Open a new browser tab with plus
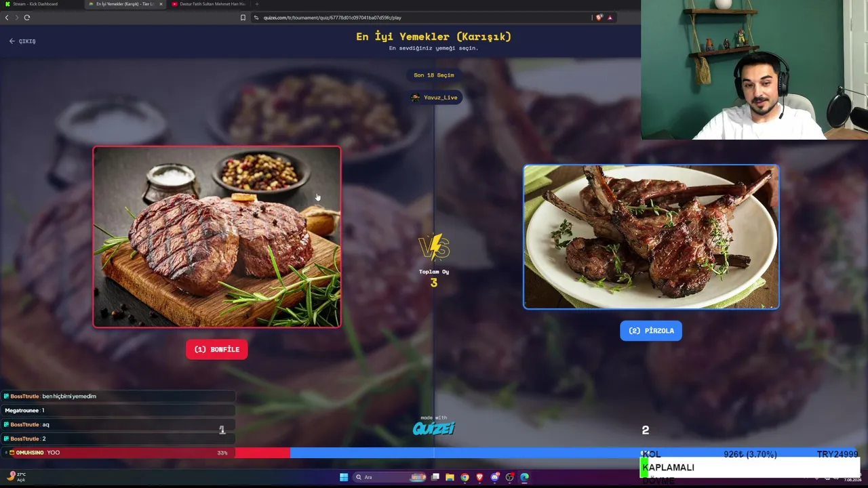The width and height of the screenshot is (868, 488). pyautogui.click(x=256, y=4)
